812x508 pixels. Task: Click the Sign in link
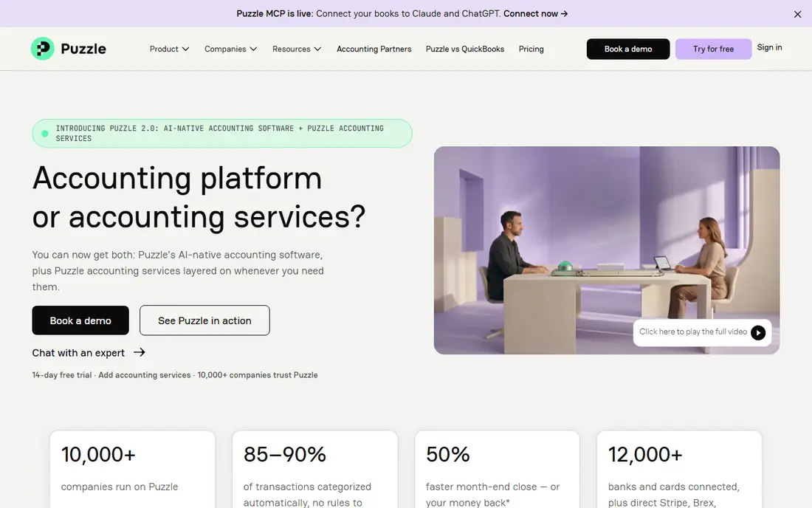click(769, 48)
